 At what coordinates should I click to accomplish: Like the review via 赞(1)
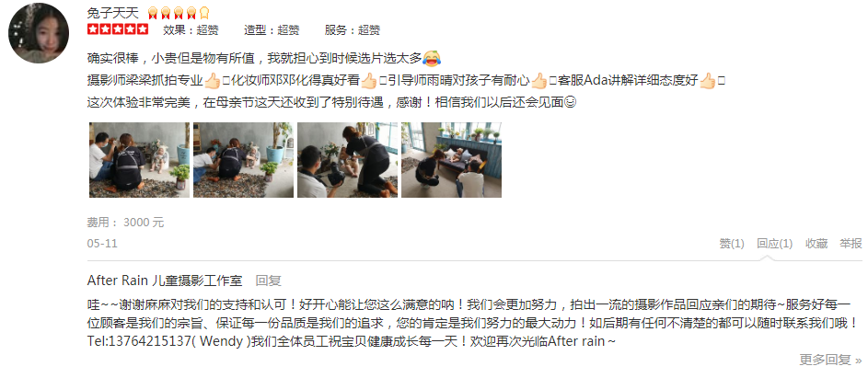point(731,244)
